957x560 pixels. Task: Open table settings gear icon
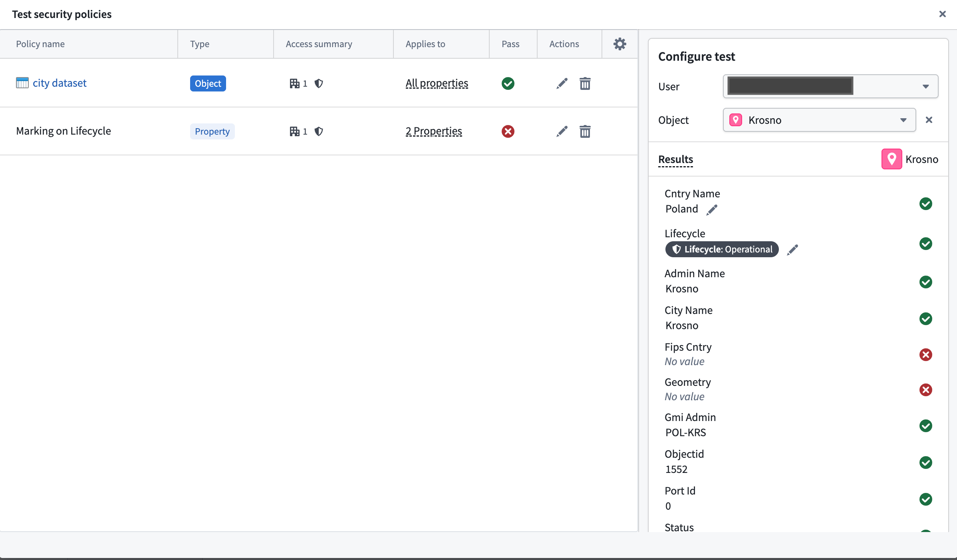click(x=619, y=44)
